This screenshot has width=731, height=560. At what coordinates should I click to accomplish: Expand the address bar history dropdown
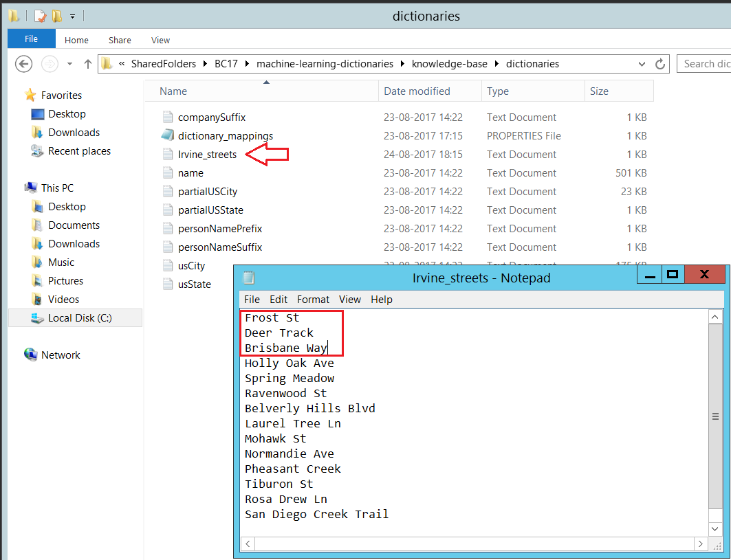point(642,64)
